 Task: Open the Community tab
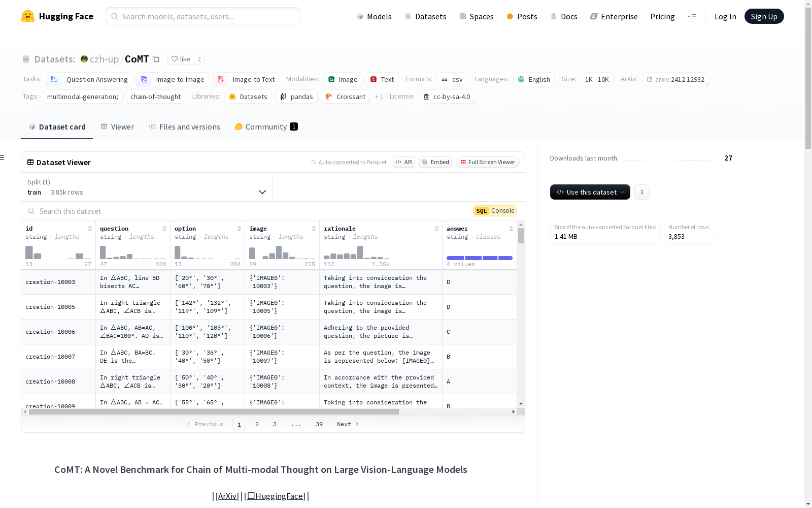point(266,127)
